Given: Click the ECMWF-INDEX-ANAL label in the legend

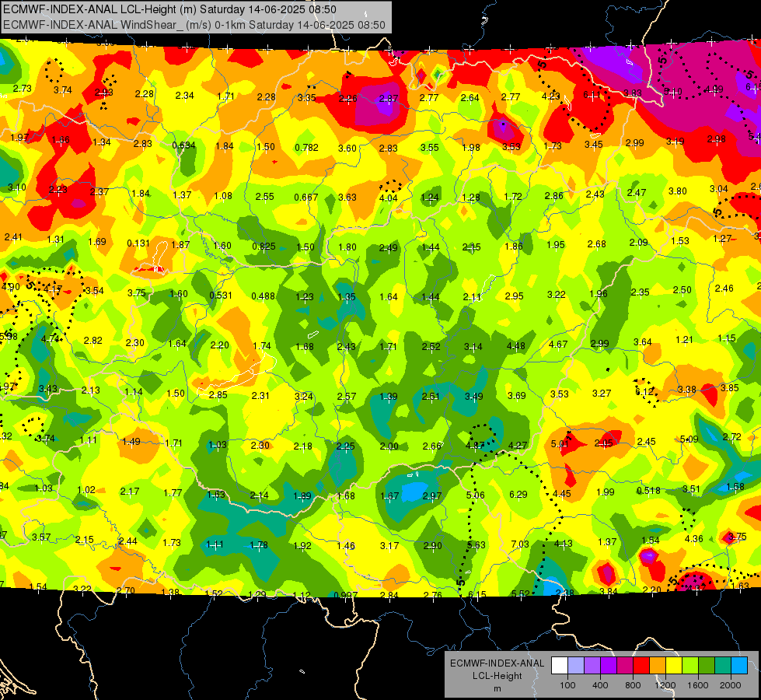Looking at the screenshot, I should pos(497,663).
